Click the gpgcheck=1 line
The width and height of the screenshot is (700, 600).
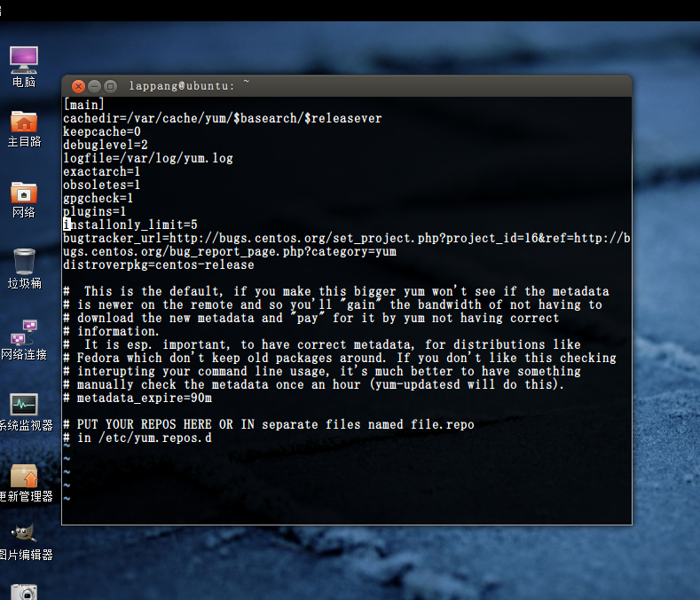tap(98, 198)
